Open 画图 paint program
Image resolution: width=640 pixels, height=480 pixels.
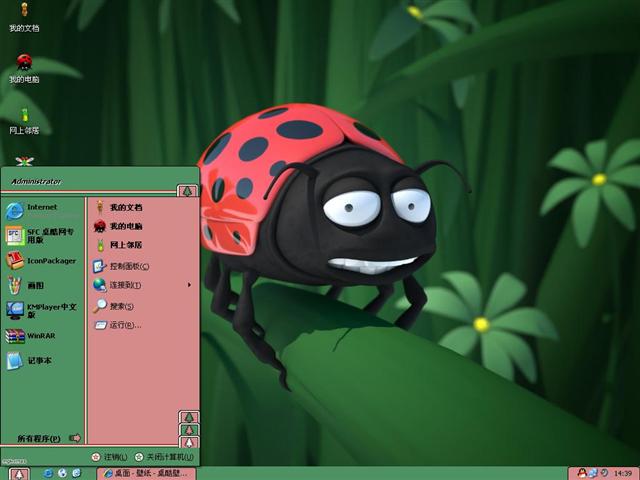pos(43,285)
